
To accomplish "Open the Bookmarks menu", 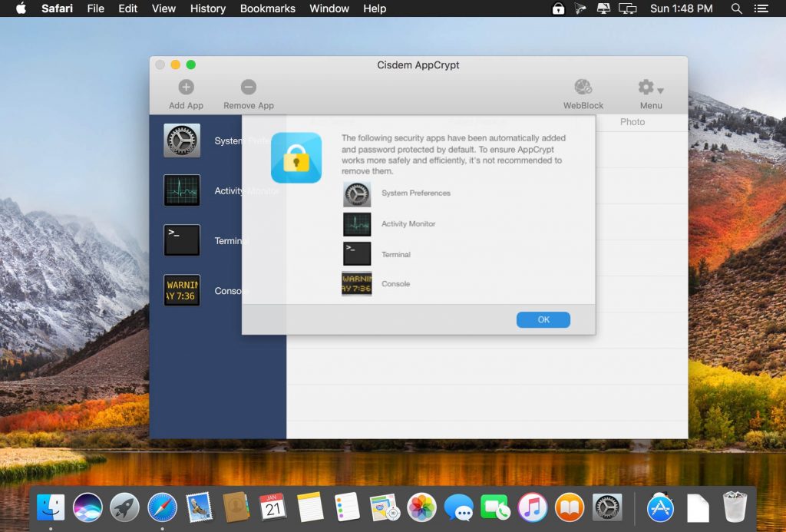I will point(267,8).
